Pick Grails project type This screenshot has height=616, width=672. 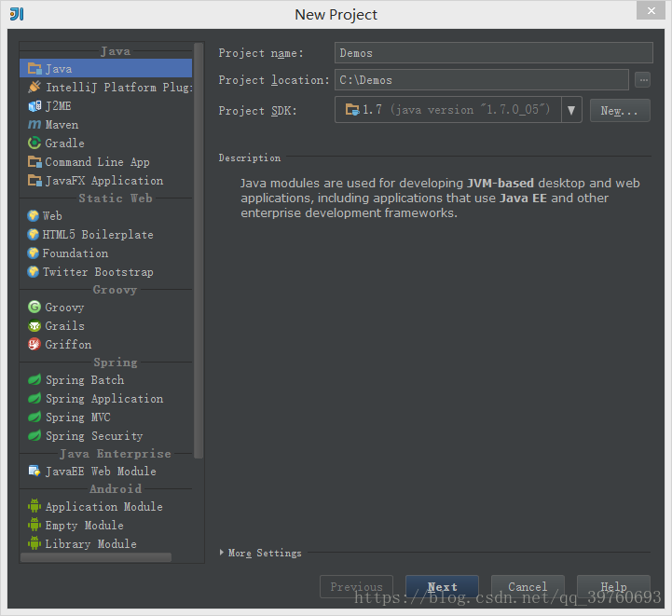click(106, 325)
